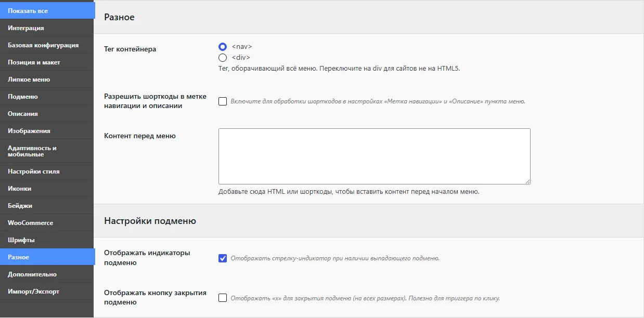The image size is (644, 318).
Task: Switch to the WooCommerce tab
Action: [47, 223]
